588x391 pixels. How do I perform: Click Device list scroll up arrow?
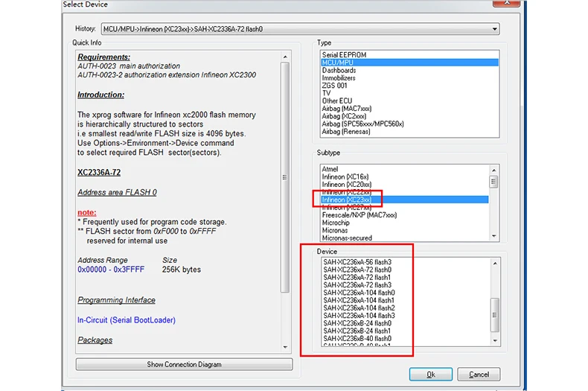[x=495, y=264]
